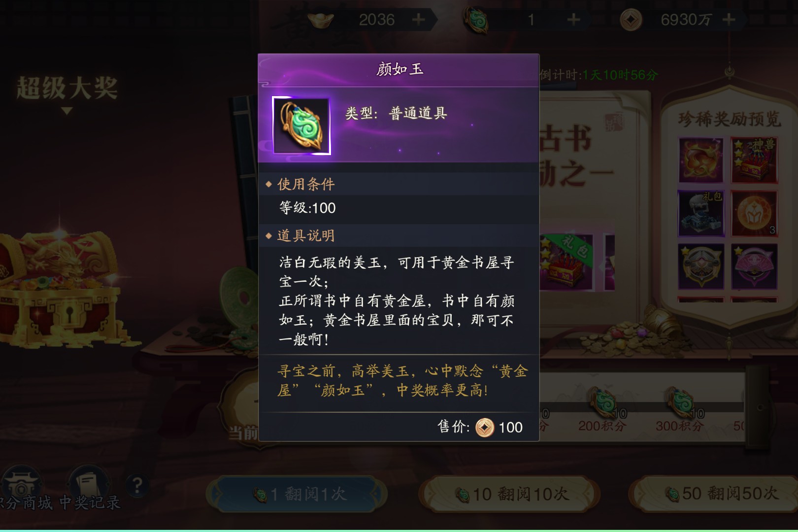View the helmet emblem reward thumbnail
The width and height of the screenshot is (798, 532).
point(754,213)
